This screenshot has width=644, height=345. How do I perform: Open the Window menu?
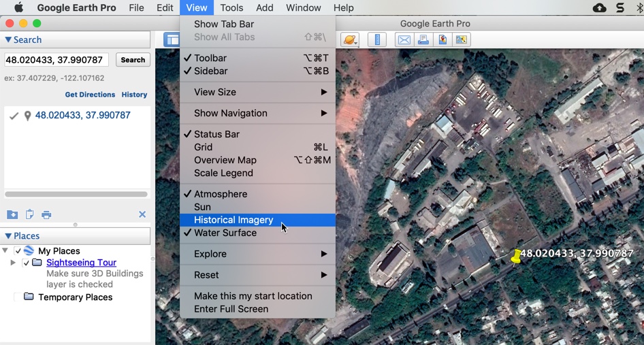304,7
